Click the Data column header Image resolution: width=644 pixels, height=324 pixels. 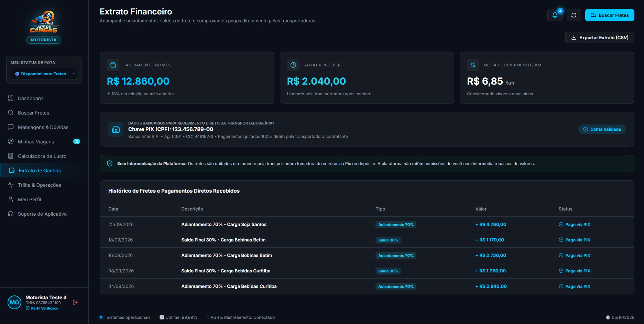[x=113, y=209]
